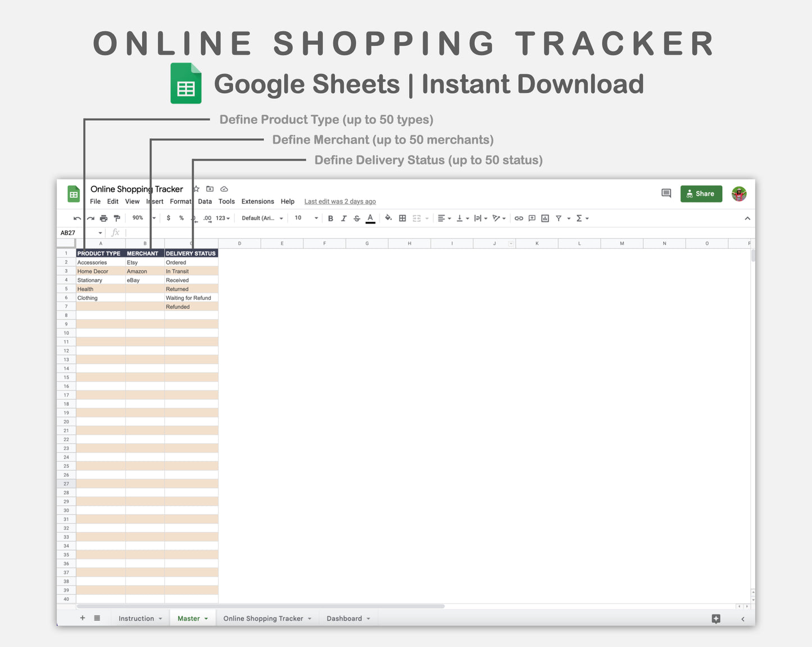Click the Create filter icon
The height and width of the screenshot is (647, 812).
pyautogui.click(x=559, y=218)
